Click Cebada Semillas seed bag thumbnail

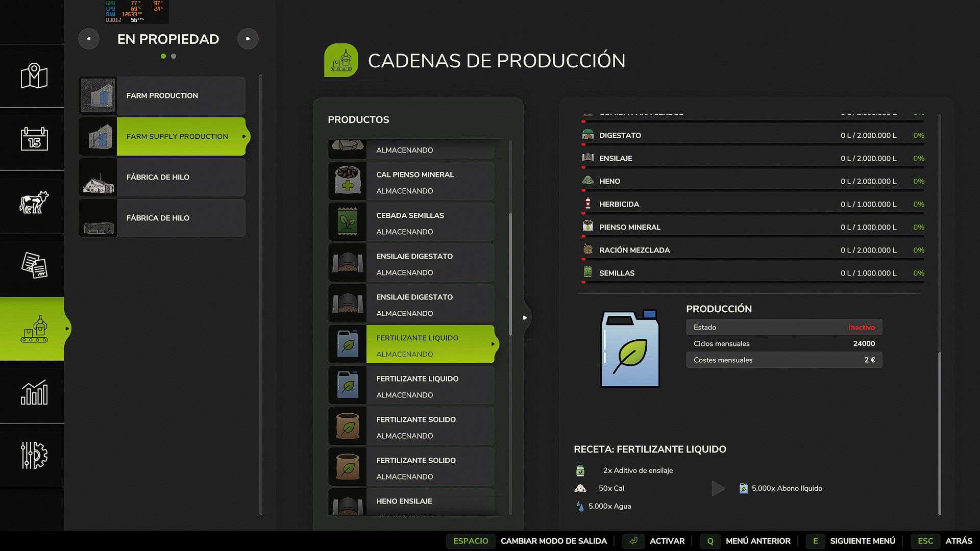point(348,222)
